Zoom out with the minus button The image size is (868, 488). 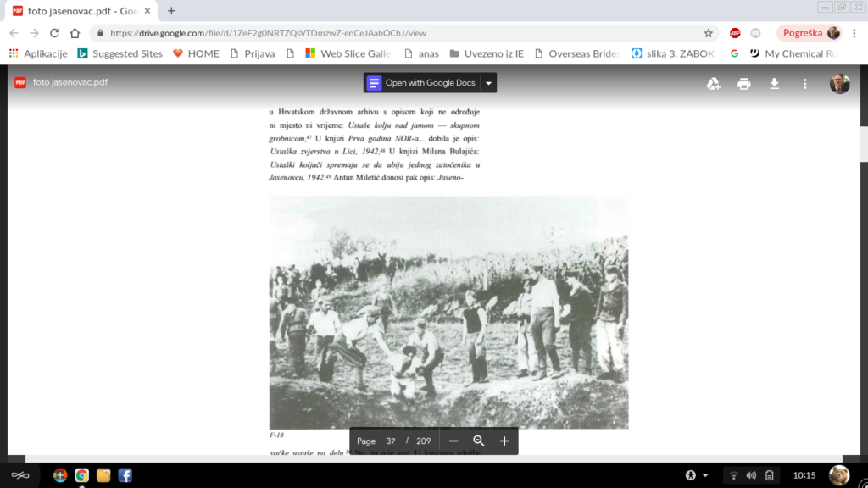point(453,441)
